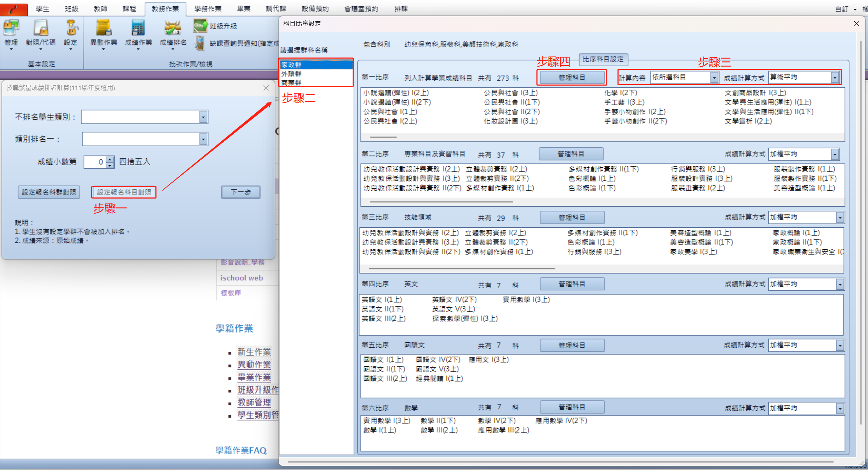Click the 成績小數第 number field
This screenshot has width=868, height=470.
pyautogui.click(x=95, y=162)
